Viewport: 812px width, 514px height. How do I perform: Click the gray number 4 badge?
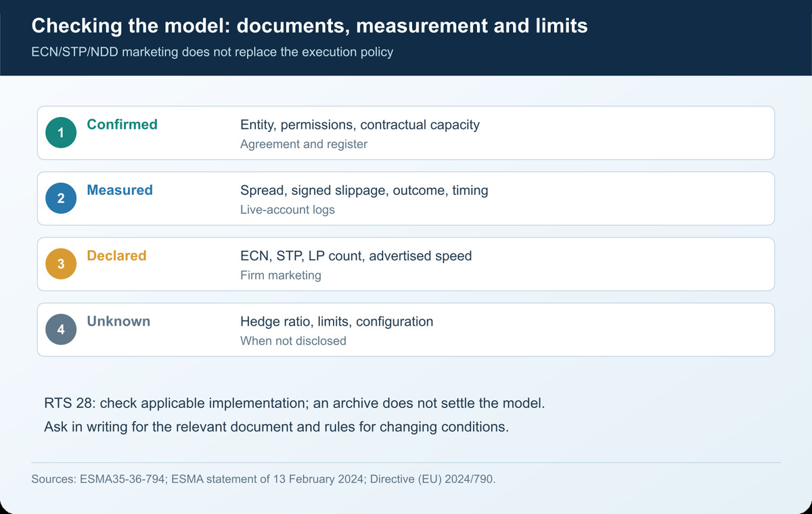click(x=61, y=330)
